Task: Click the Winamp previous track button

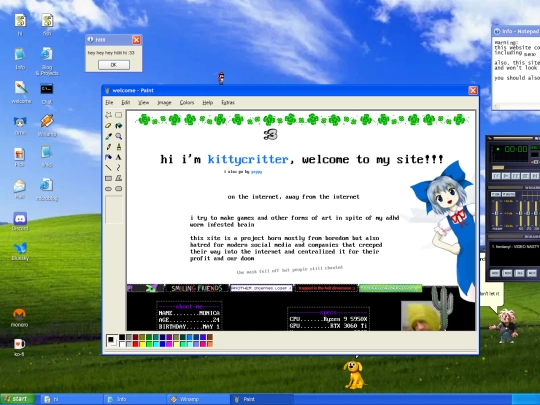Action: click(x=496, y=176)
